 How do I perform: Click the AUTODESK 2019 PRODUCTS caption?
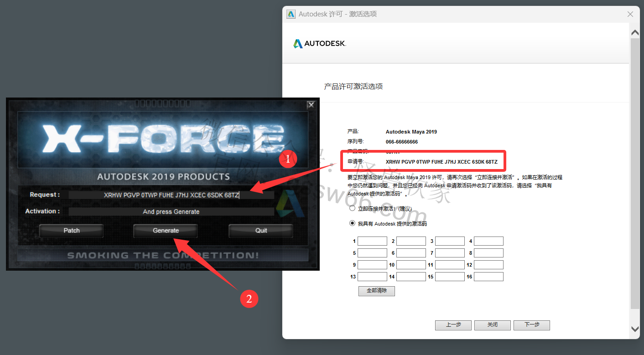click(x=164, y=176)
